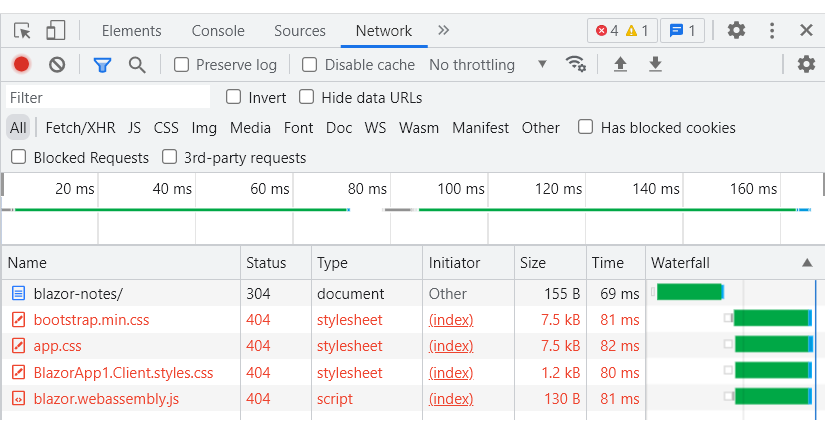The image size is (825, 433).
Task: Select the blazor.webassembly.js request name
Action: [x=106, y=399]
